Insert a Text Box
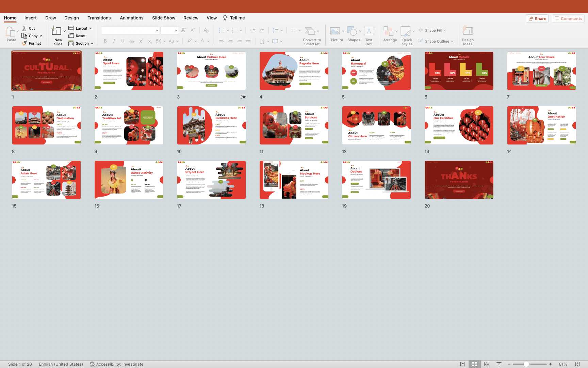This screenshot has height=368, width=588. pyautogui.click(x=369, y=32)
